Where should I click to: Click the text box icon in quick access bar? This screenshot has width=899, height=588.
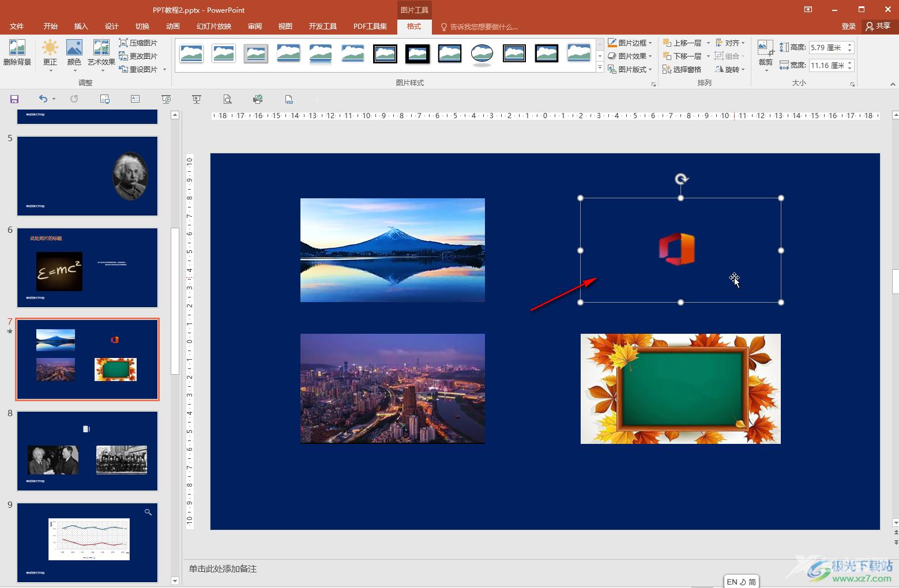pos(135,99)
